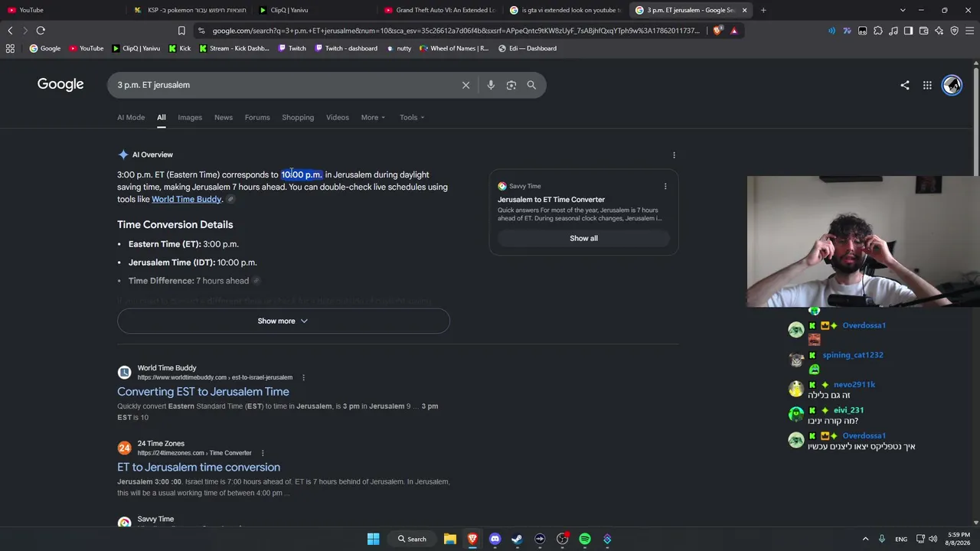Switch to Forums results tab
Screen dimensions: 980x551
click(x=257, y=117)
